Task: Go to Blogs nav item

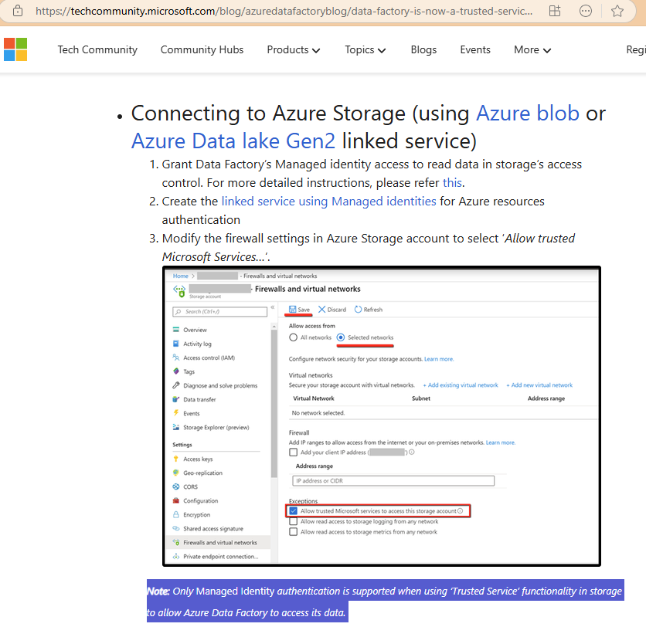Action: [x=423, y=50]
